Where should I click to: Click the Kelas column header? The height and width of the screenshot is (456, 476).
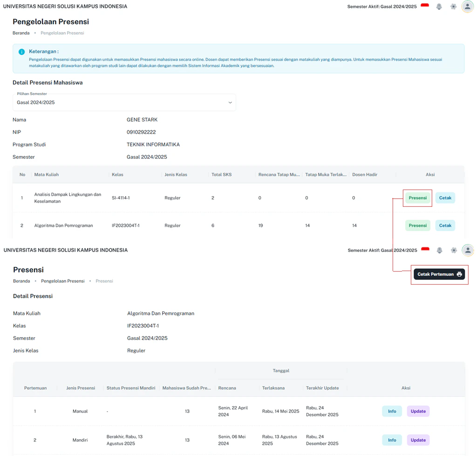coord(117,175)
